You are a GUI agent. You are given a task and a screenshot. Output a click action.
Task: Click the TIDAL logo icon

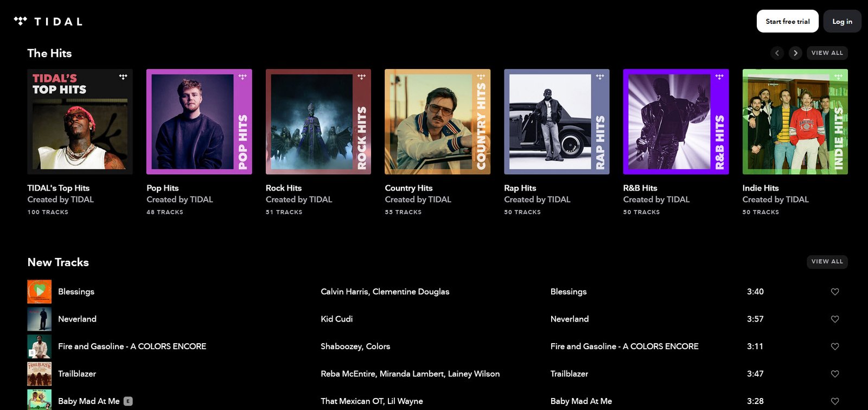[x=21, y=21]
